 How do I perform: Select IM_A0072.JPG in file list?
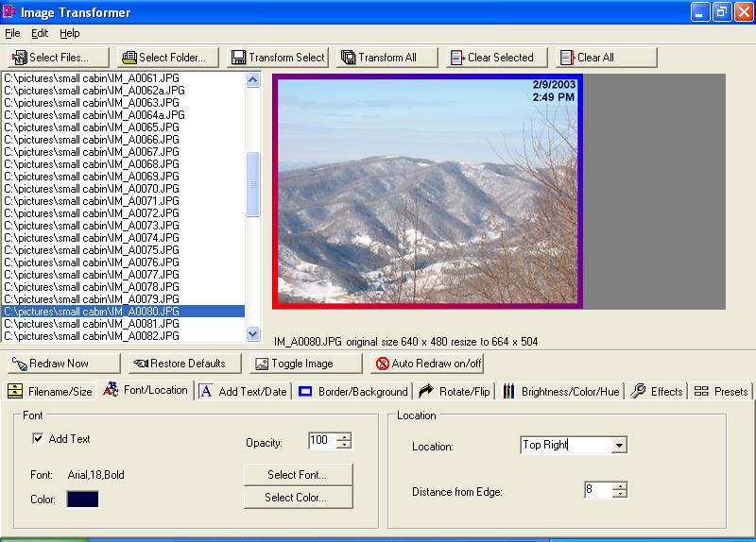(x=124, y=213)
